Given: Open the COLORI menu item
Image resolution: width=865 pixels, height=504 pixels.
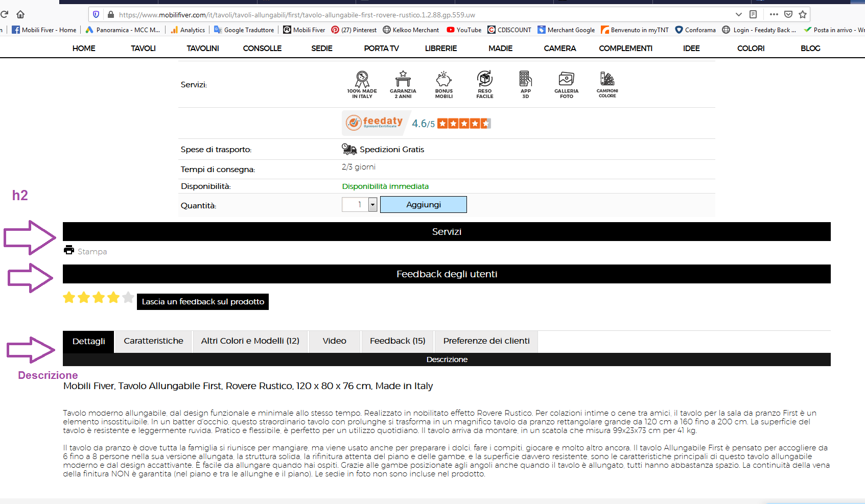Looking at the screenshot, I should click(x=751, y=49).
